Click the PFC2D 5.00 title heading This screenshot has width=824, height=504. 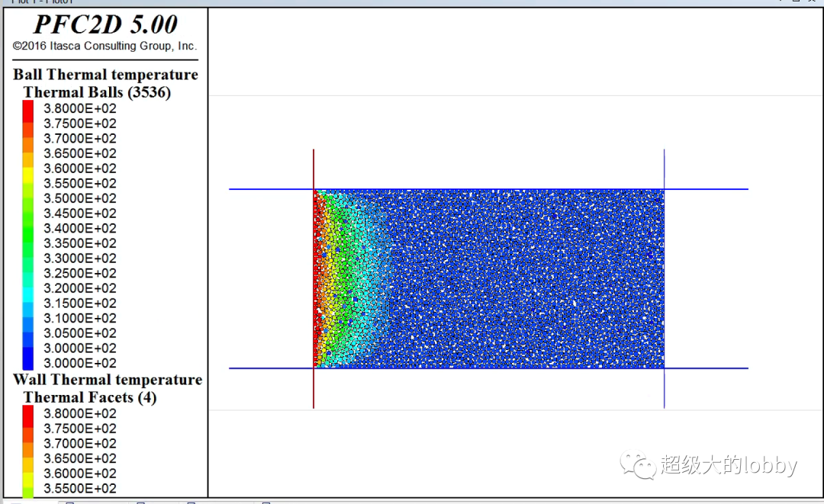105,24
